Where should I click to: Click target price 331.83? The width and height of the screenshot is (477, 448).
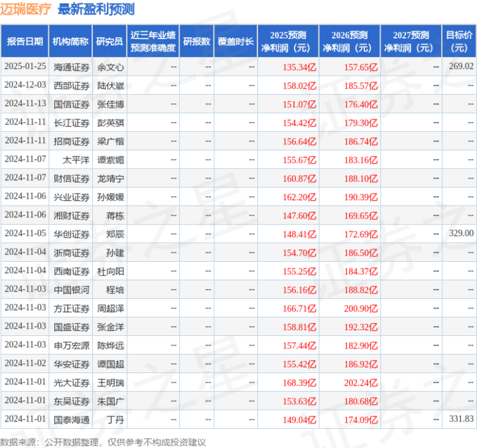point(462,419)
